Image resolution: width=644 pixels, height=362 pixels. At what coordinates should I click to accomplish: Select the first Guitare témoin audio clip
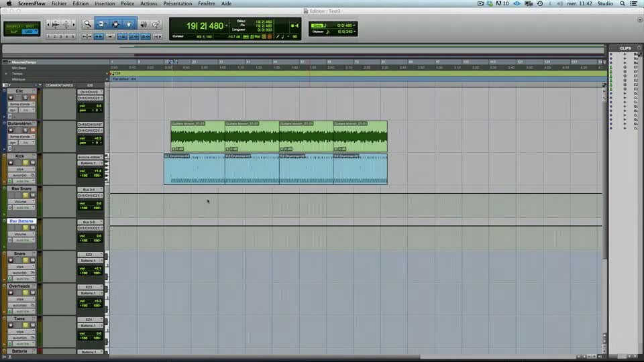(198, 137)
